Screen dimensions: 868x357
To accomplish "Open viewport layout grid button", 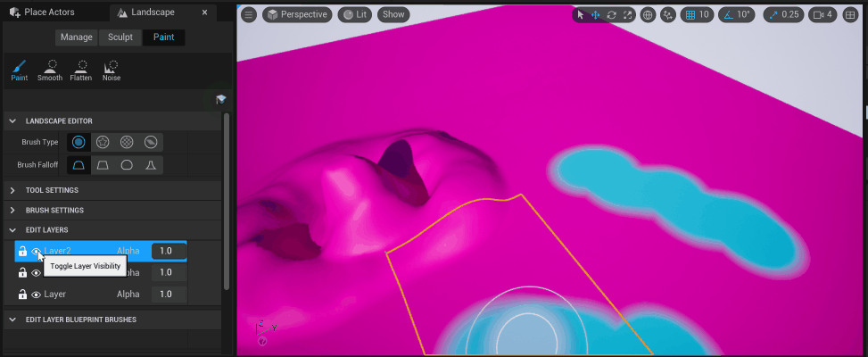I will click(x=850, y=15).
